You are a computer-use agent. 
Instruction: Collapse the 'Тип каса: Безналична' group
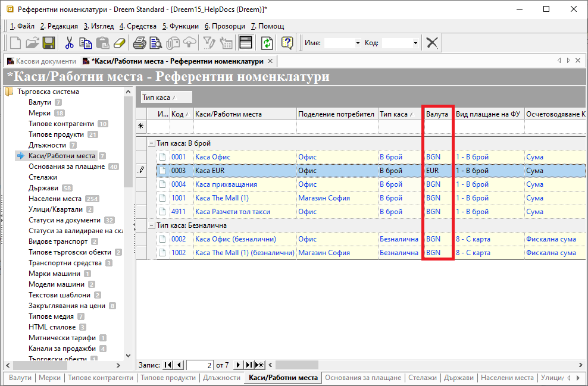(152, 225)
